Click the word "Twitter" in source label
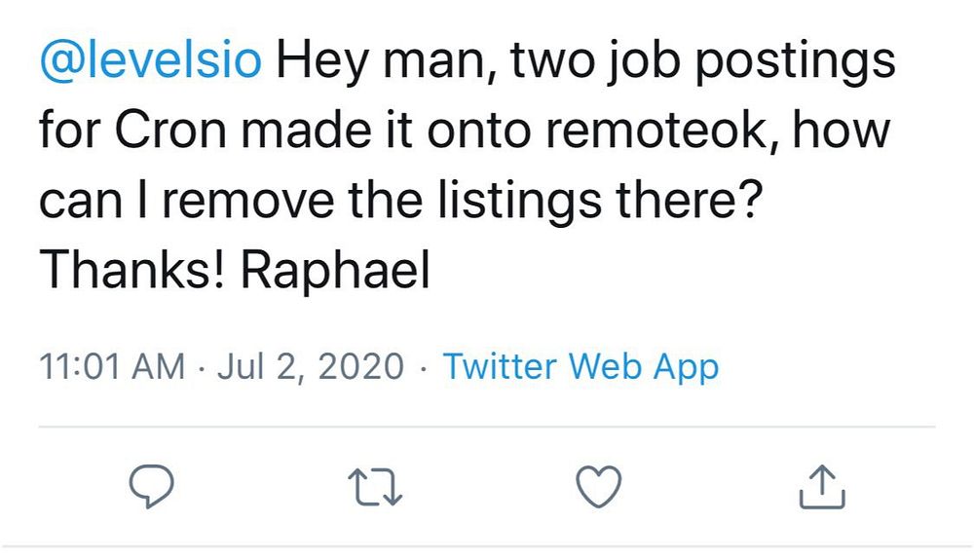The height and width of the screenshot is (560, 974). click(500, 365)
